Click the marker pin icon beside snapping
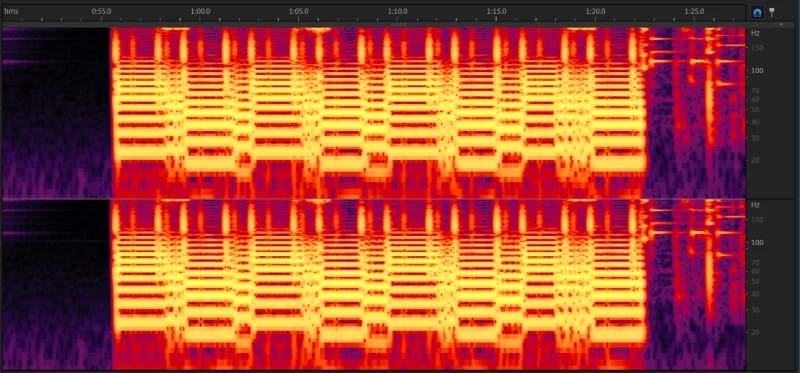The width and height of the screenshot is (800, 373). (771, 12)
